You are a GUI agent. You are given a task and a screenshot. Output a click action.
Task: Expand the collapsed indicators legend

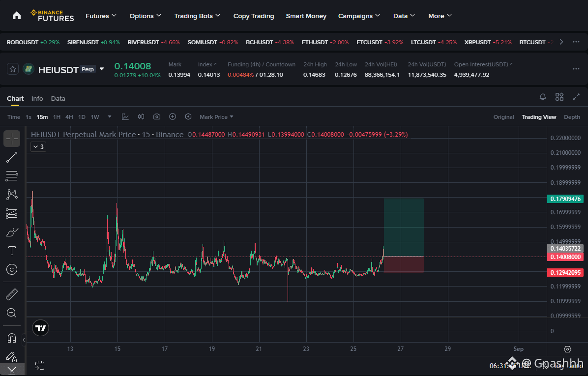pyautogui.click(x=38, y=146)
